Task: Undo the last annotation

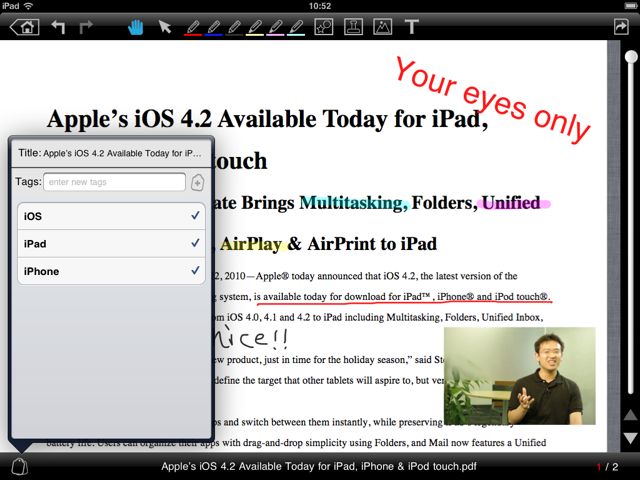Action: (58, 27)
